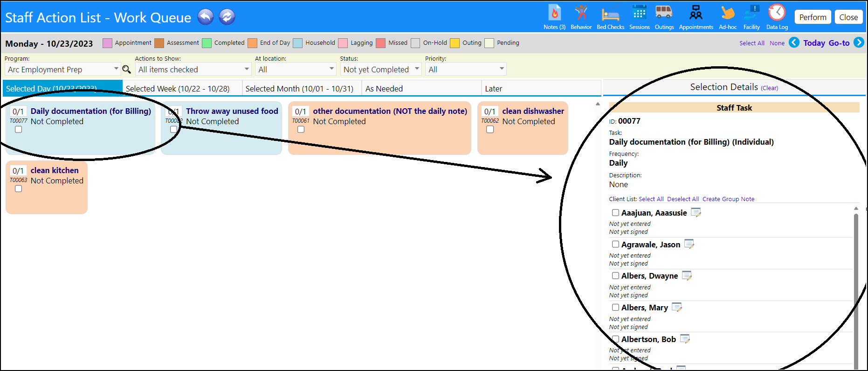Click the Appointment legend color swatch
Viewport: 868px width, 371px height.
pyautogui.click(x=107, y=43)
